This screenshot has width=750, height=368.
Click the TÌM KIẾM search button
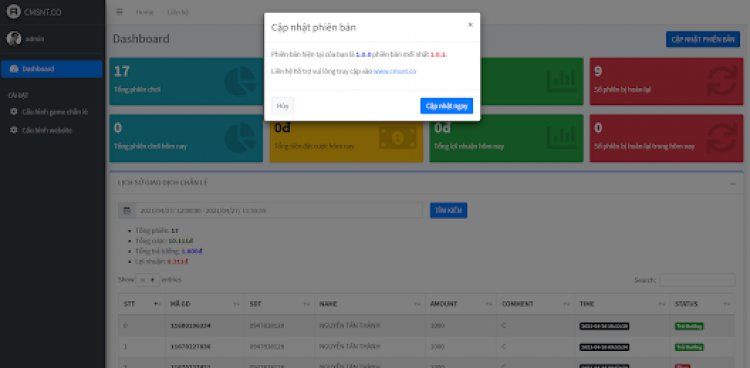coord(448,211)
